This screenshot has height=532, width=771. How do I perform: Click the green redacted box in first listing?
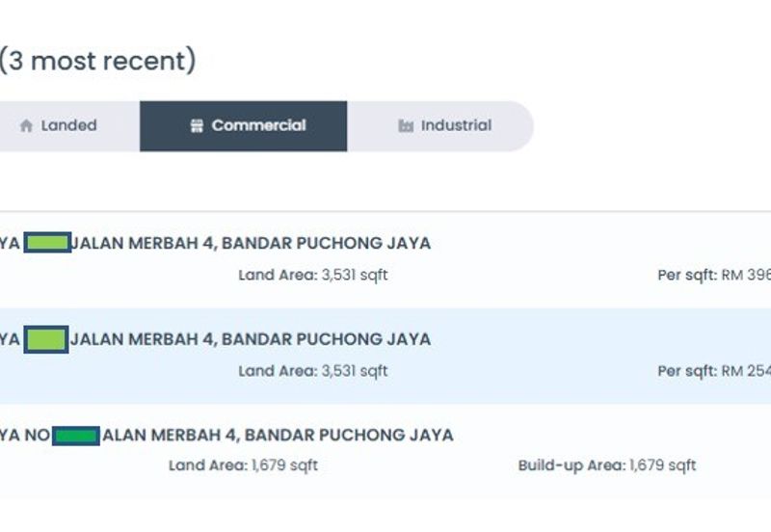point(47,243)
